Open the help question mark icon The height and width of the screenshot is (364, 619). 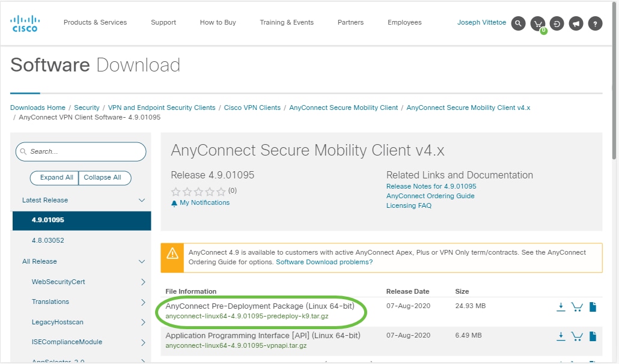(596, 23)
